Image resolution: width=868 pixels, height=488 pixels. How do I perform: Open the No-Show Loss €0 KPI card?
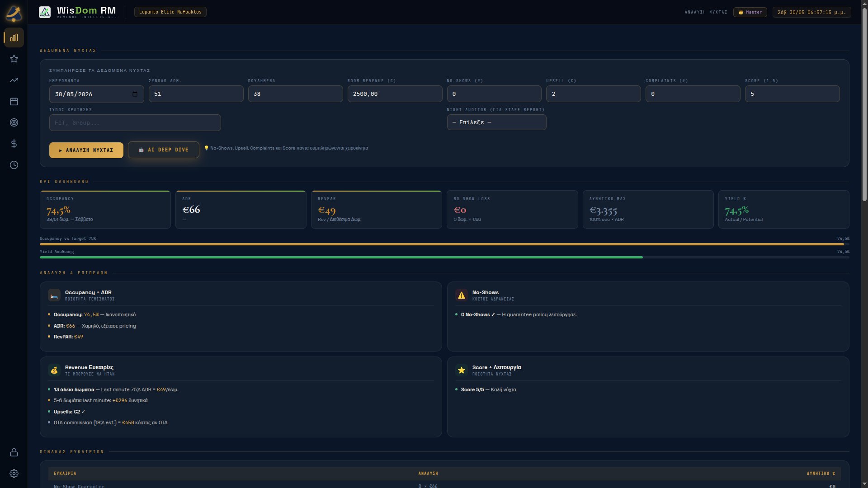click(x=512, y=210)
